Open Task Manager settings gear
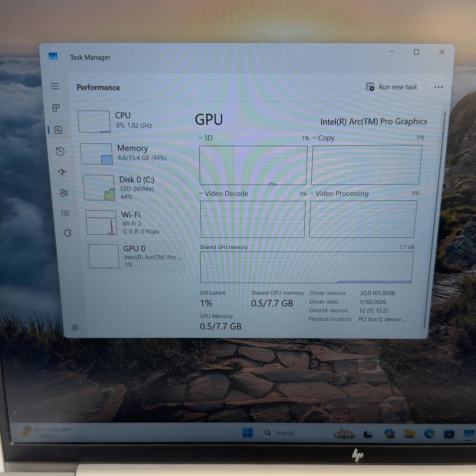The image size is (476, 476). coord(75,328)
